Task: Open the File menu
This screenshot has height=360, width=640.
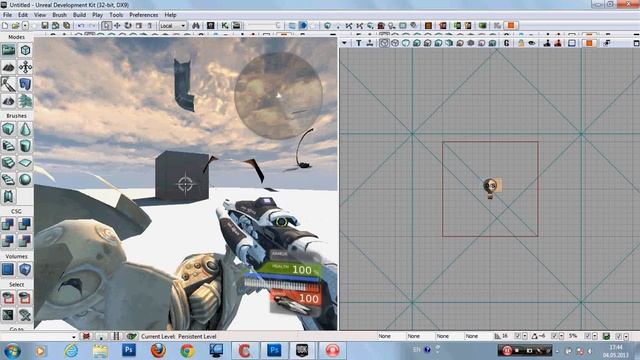Action: 7,15
